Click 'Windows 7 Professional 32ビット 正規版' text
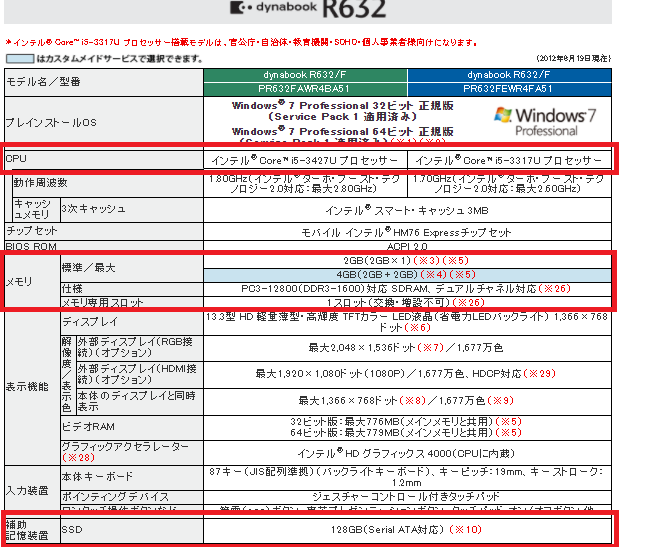651x547 pixels. pos(343,105)
